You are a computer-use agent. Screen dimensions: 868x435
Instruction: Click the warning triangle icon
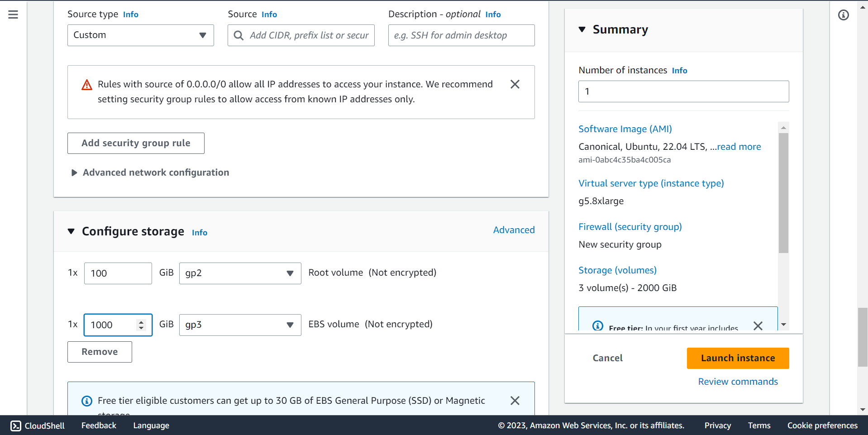[87, 85]
